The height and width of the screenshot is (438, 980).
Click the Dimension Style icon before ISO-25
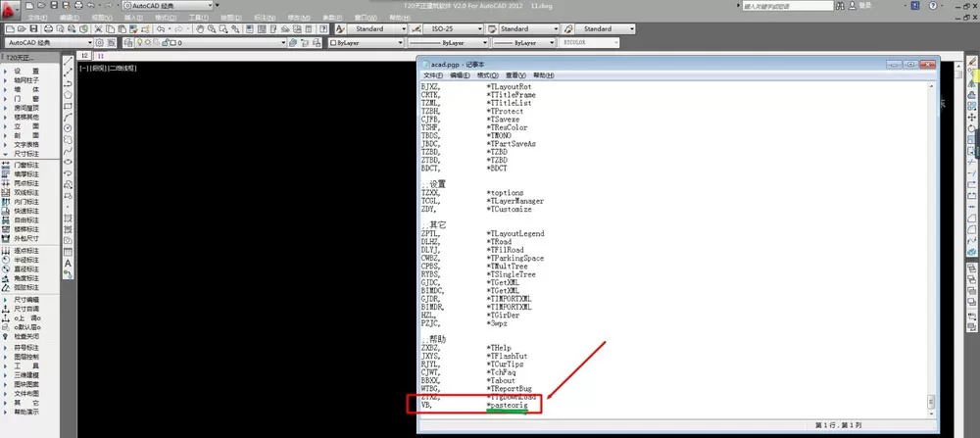pyautogui.click(x=416, y=28)
